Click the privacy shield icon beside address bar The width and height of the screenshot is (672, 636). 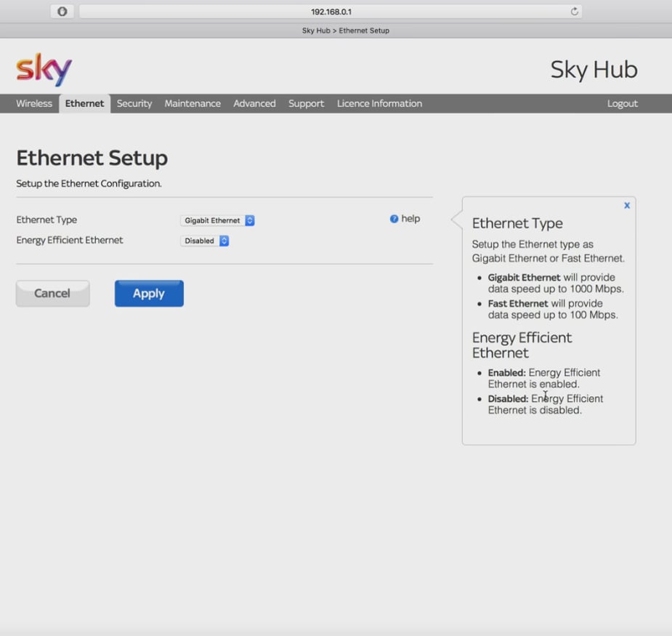point(62,12)
